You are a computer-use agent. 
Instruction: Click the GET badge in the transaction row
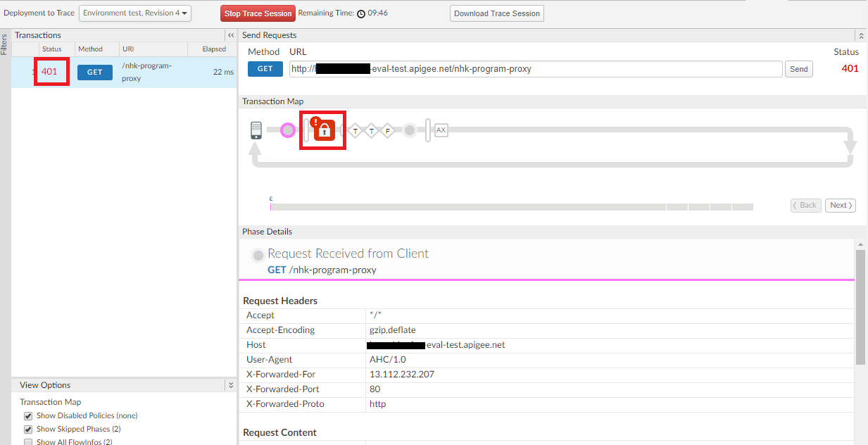95,73
